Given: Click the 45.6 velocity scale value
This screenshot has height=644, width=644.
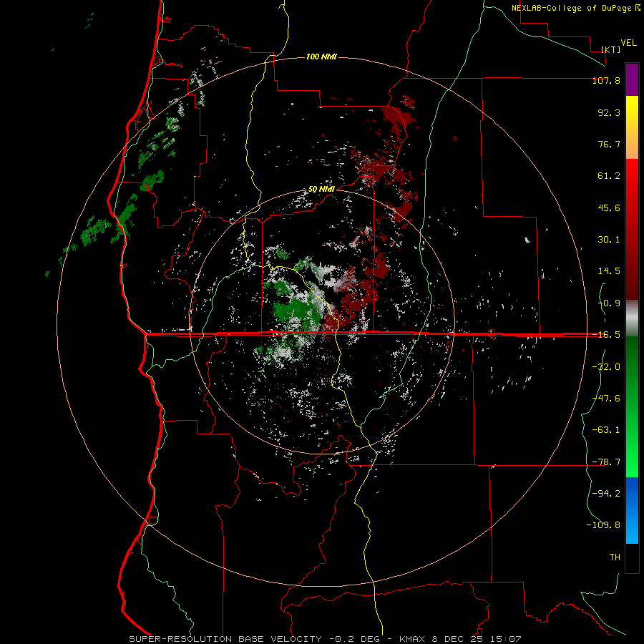Looking at the screenshot, I should [x=609, y=208].
